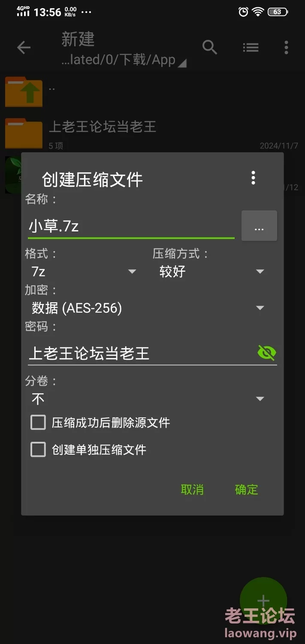
Task: Open dialog three-dot options menu
Action: tap(254, 178)
